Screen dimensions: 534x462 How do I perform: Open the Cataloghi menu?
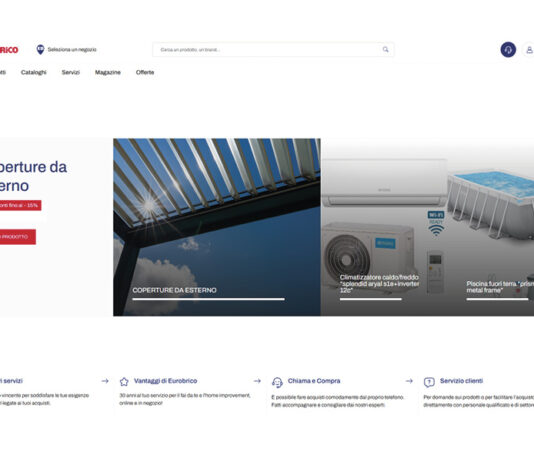[33, 72]
